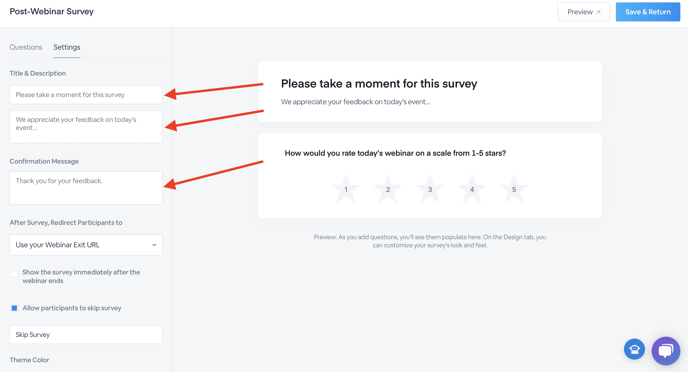Image resolution: width=688 pixels, height=372 pixels.
Task: Select the 3-star rating icon
Action: point(430,189)
